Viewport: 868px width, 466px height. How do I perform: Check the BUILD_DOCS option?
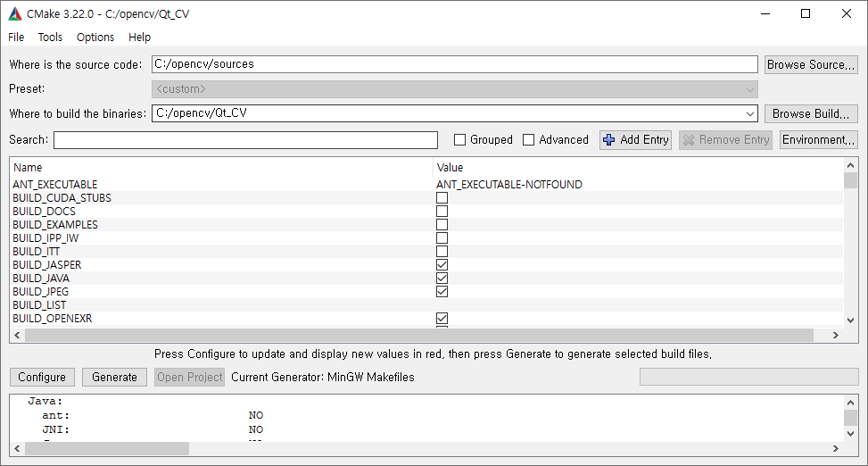click(x=442, y=211)
